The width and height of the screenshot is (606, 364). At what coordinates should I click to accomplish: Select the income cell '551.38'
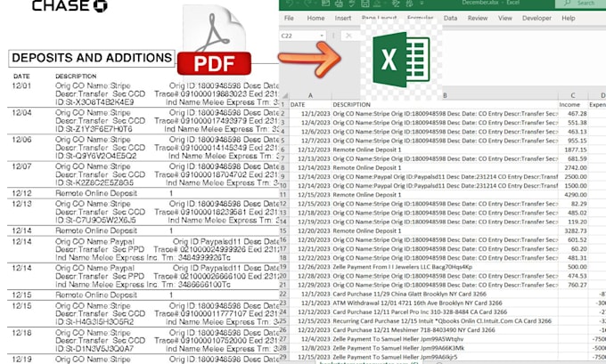pyautogui.click(x=573, y=123)
